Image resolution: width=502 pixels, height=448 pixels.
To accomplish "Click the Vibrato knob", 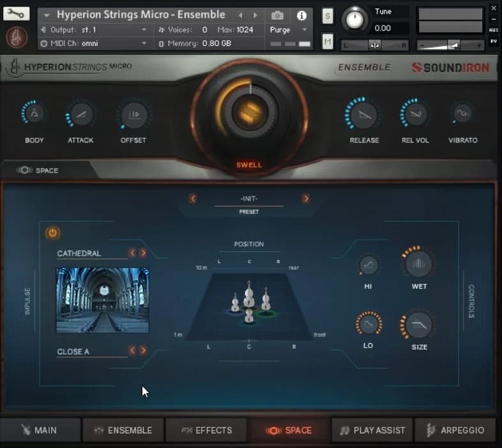I will pos(462,114).
